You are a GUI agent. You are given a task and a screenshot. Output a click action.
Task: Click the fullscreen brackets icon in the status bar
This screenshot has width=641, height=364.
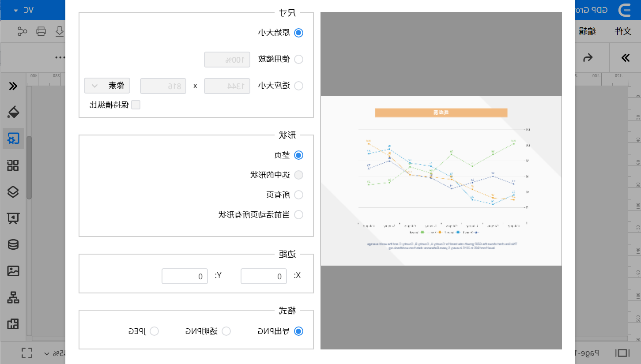click(x=27, y=353)
